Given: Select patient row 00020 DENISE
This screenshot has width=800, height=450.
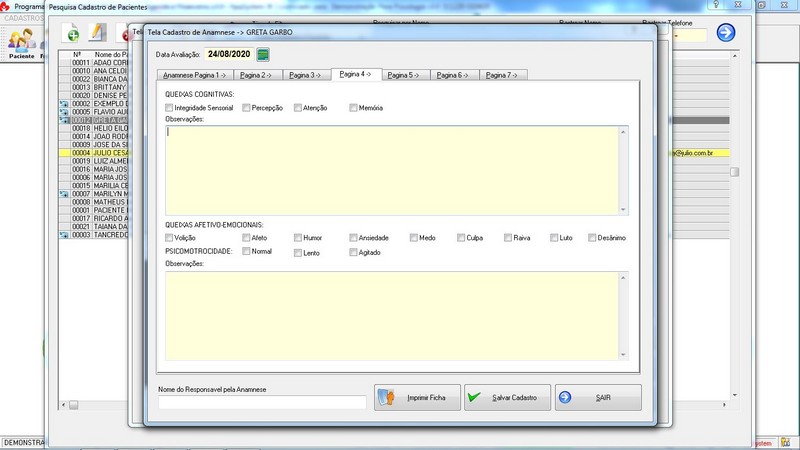Looking at the screenshot, I should (94, 95).
